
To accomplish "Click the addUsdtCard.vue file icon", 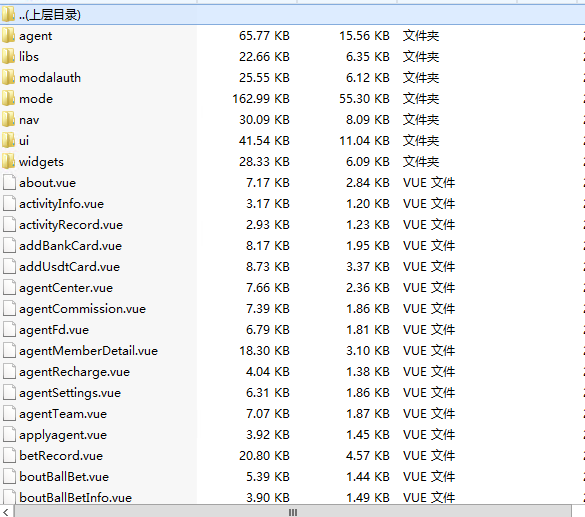I will (x=9, y=266).
